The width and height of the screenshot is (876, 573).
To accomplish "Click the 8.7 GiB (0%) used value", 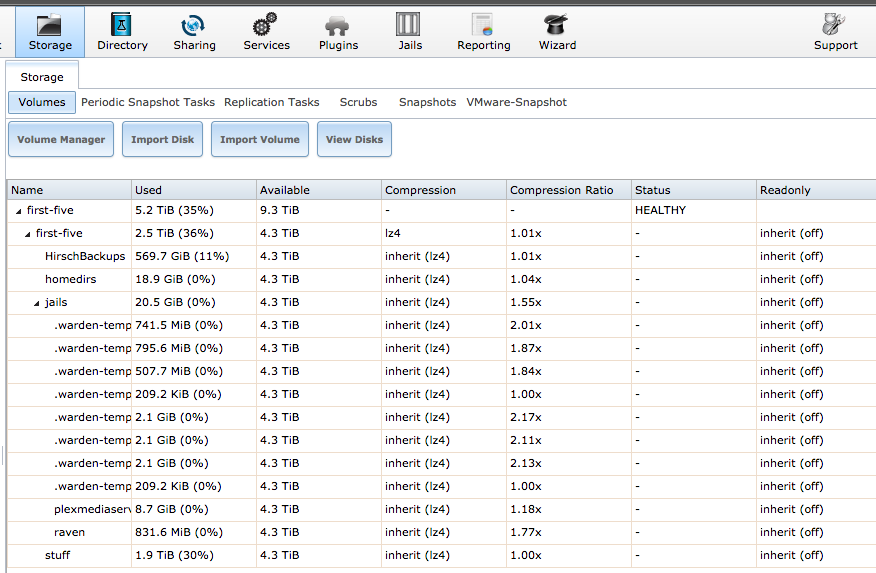I will click(172, 509).
